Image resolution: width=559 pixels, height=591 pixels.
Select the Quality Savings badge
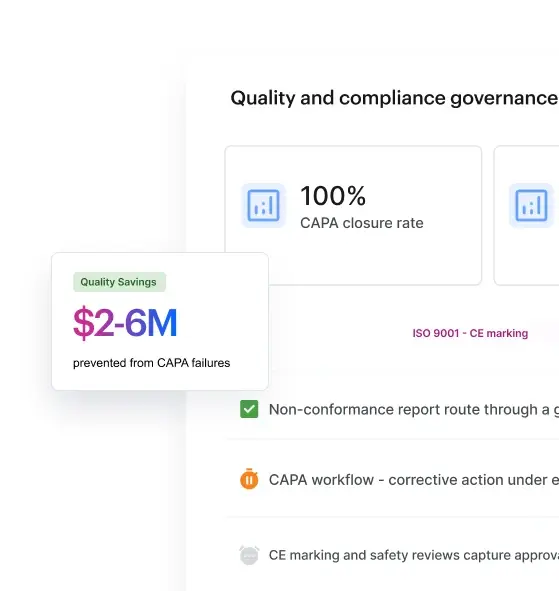click(119, 282)
